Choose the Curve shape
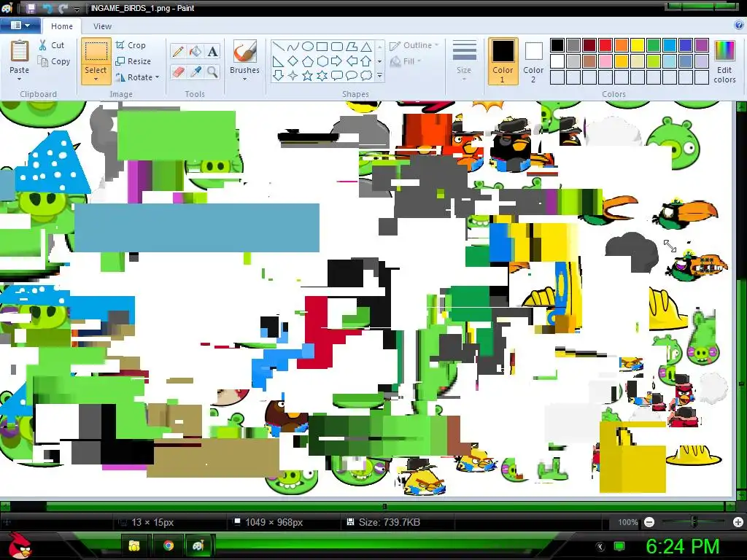Viewport: 747px width, 560px height. (x=293, y=47)
